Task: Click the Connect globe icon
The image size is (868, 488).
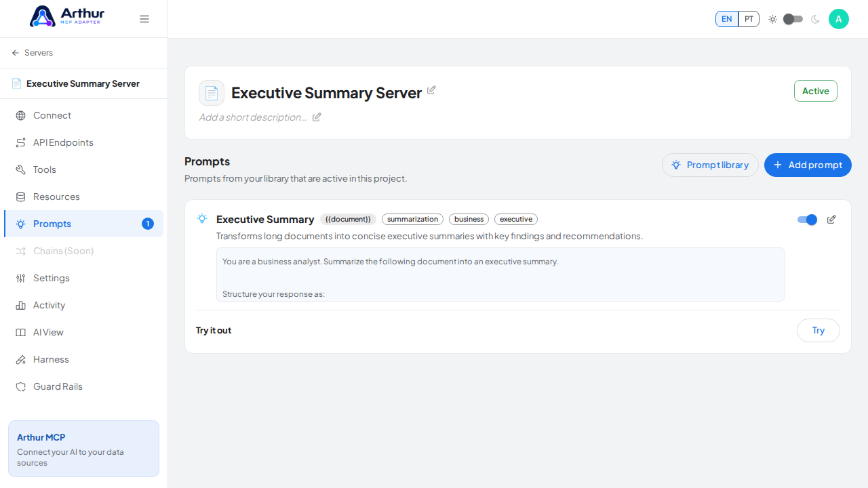Action: 20,115
